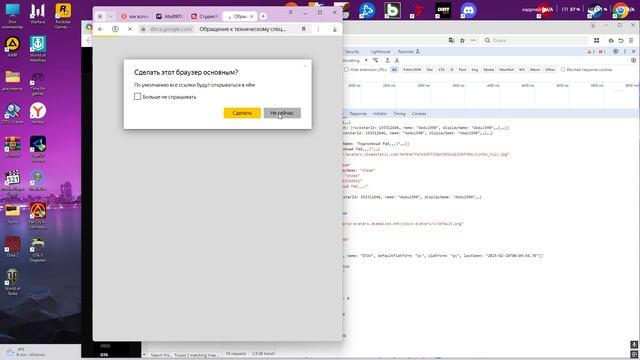The image size is (640, 360).
Task: Close the DevTools panel
Action: pyautogui.click(x=633, y=51)
